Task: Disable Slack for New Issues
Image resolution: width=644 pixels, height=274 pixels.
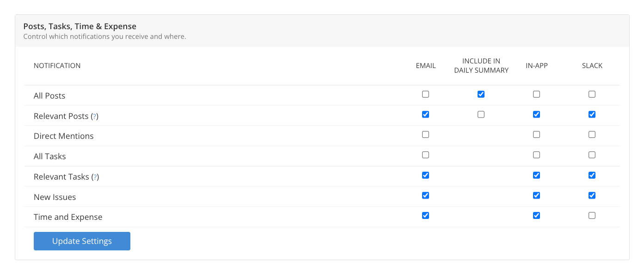Action: [x=592, y=195]
